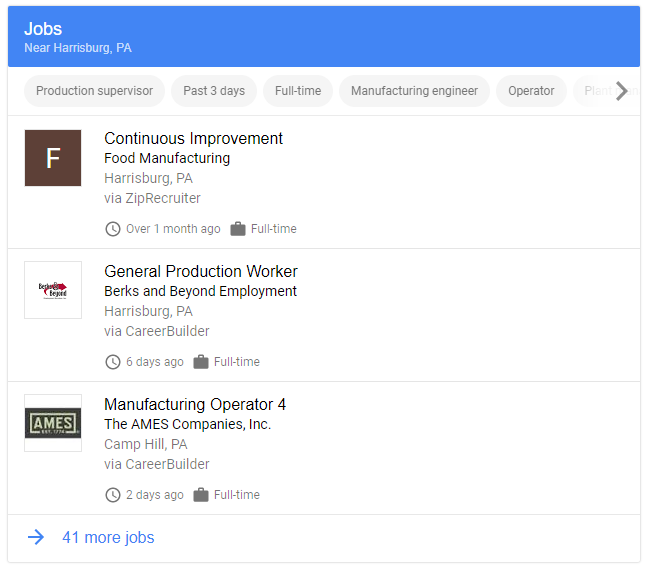
Task: Click the Food Manufacturing company name
Action: point(167,158)
